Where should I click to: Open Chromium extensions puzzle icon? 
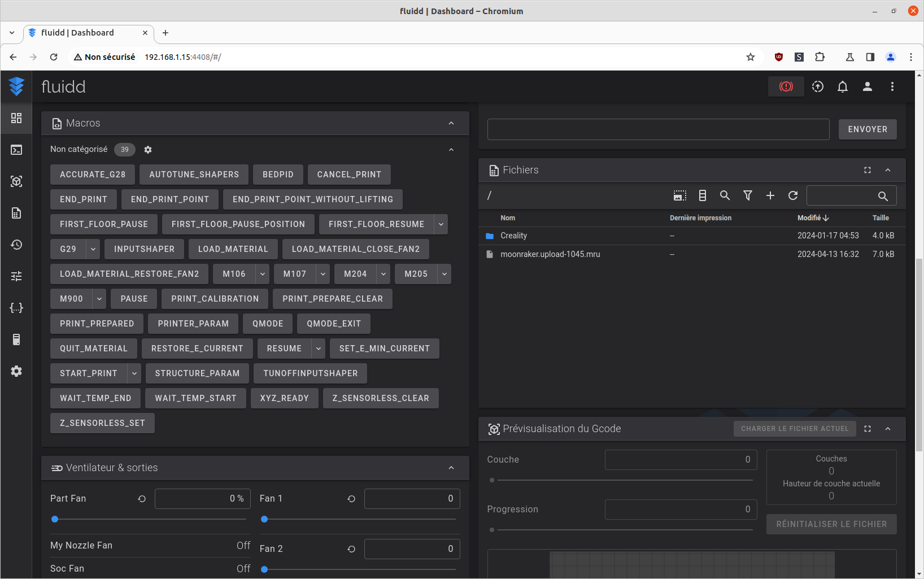tap(820, 57)
